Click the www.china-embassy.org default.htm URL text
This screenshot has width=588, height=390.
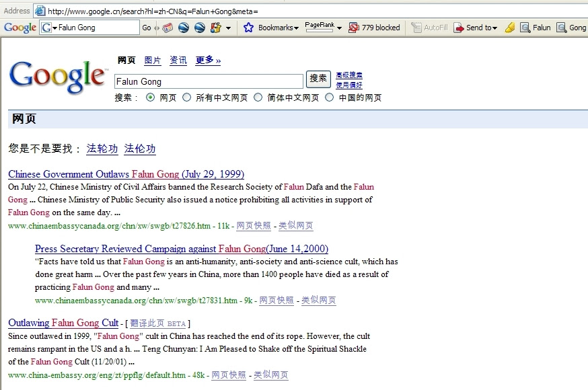coord(97,375)
